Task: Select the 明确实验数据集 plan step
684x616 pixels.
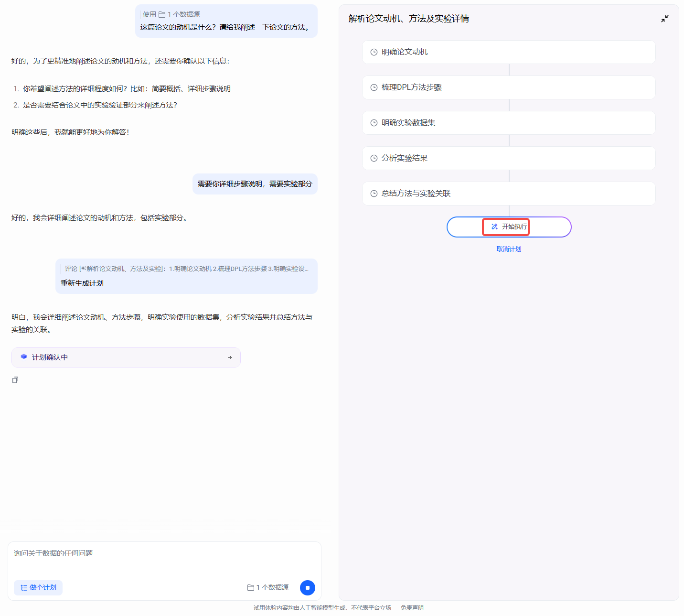Action: click(509, 123)
